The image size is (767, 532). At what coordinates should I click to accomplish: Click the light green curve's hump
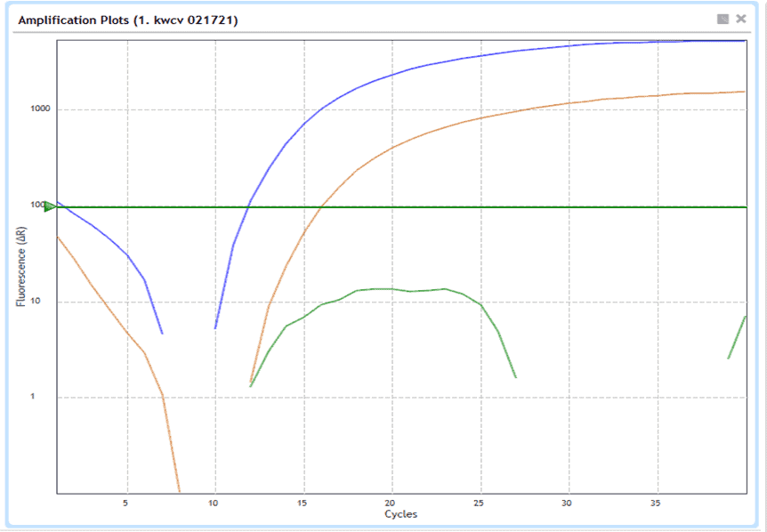pyautogui.click(x=392, y=289)
